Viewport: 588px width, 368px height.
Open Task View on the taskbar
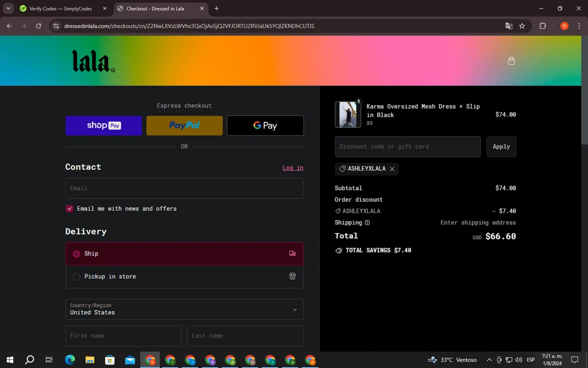[49, 360]
